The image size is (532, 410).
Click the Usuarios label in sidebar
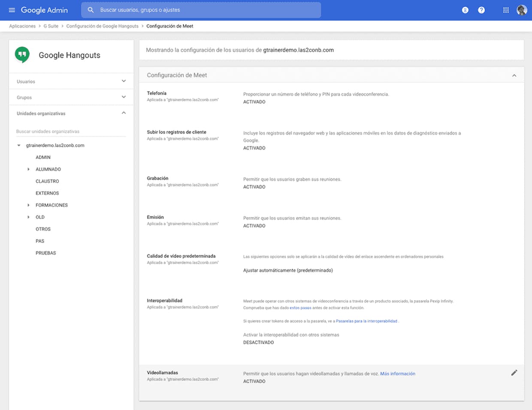point(26,82)
